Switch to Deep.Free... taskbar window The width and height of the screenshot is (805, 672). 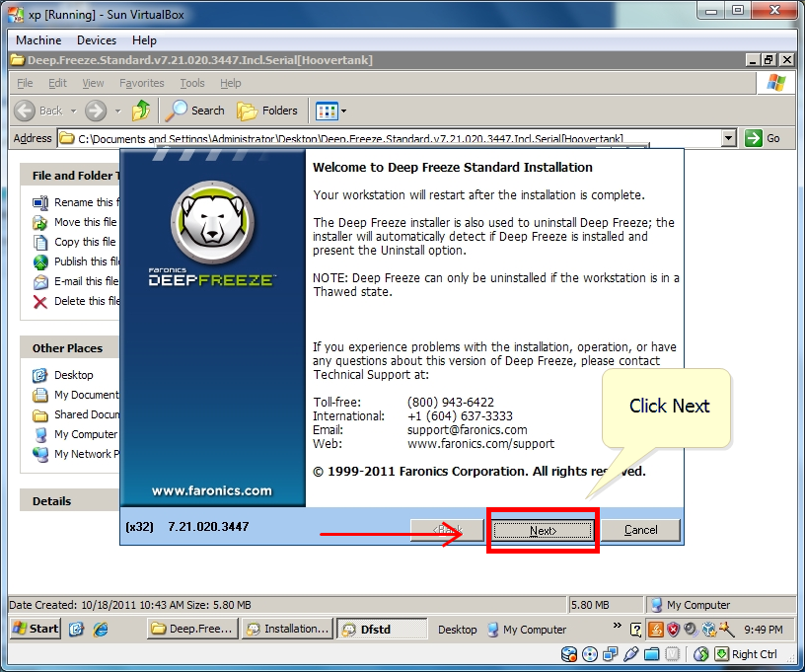tap(193, 629)
